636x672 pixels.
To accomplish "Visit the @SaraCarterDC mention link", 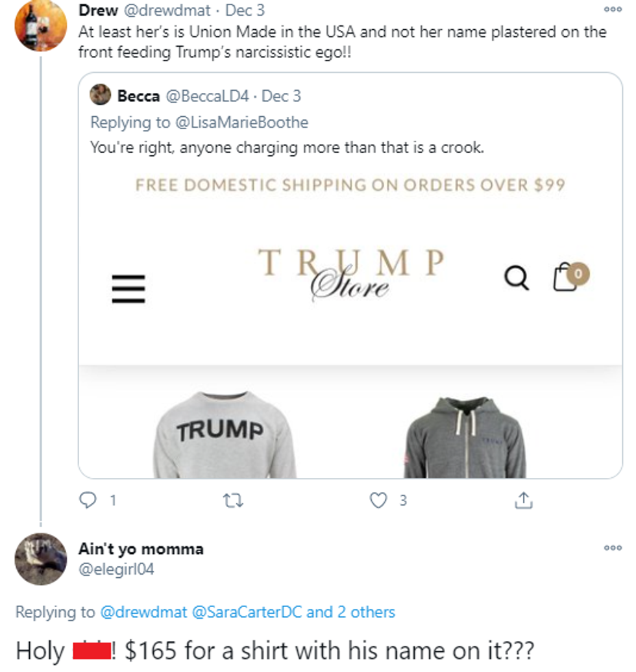I will [247, 612].
